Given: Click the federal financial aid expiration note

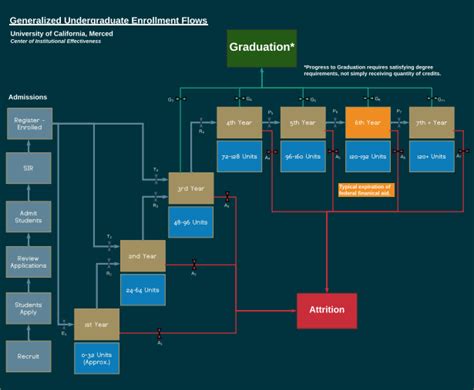Looking at the screenshot, I should coord(366,190).
